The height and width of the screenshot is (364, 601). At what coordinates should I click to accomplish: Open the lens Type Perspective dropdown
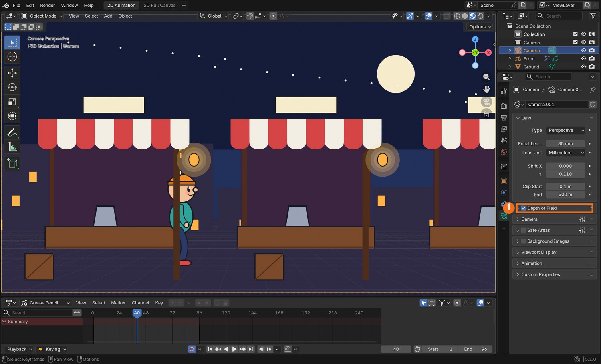coord(566,130)
